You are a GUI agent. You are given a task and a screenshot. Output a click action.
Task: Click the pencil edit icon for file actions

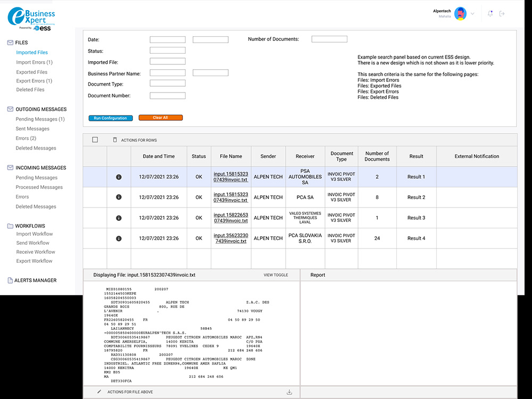click(99, 392)
